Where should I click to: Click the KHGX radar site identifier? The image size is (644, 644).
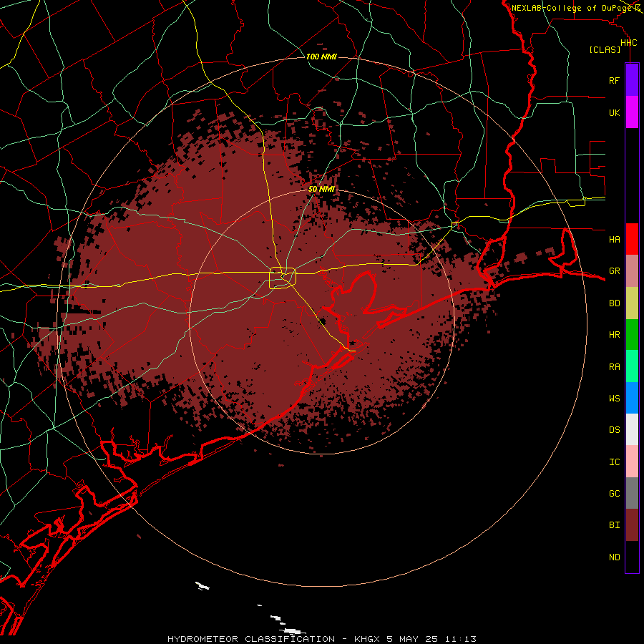(368, 639)
